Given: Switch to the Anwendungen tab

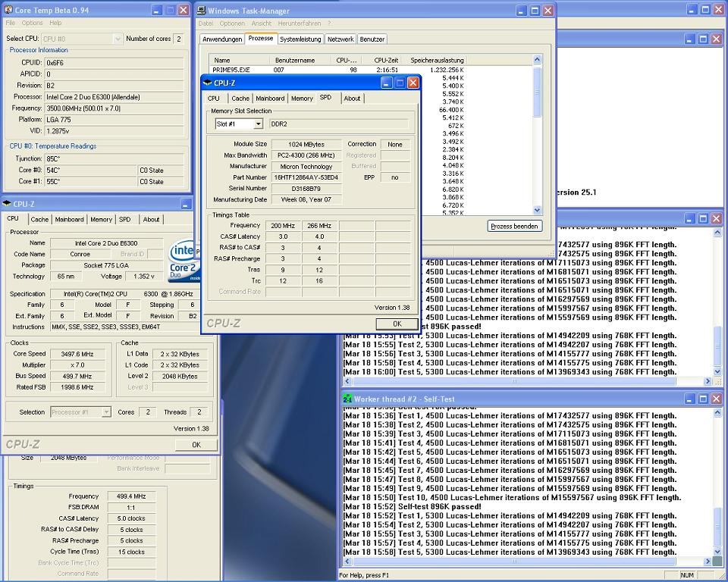Looking at the screenshot, I should coord(222,39).
